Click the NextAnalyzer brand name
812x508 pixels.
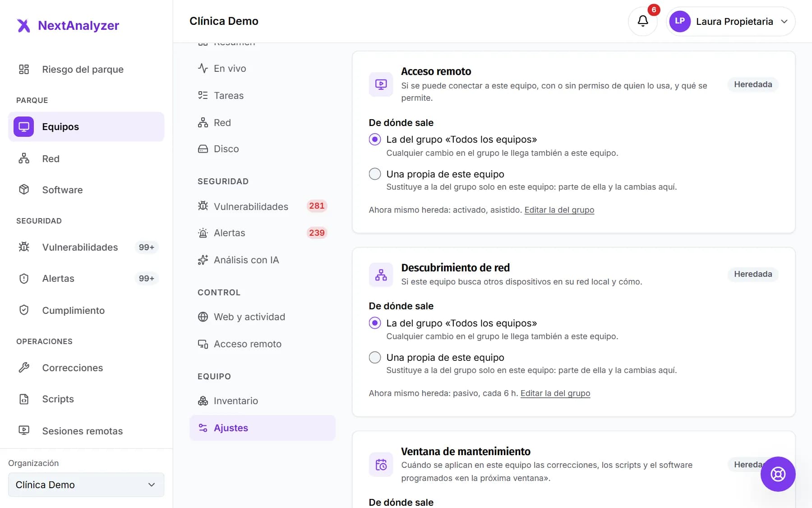pos(78,26)
